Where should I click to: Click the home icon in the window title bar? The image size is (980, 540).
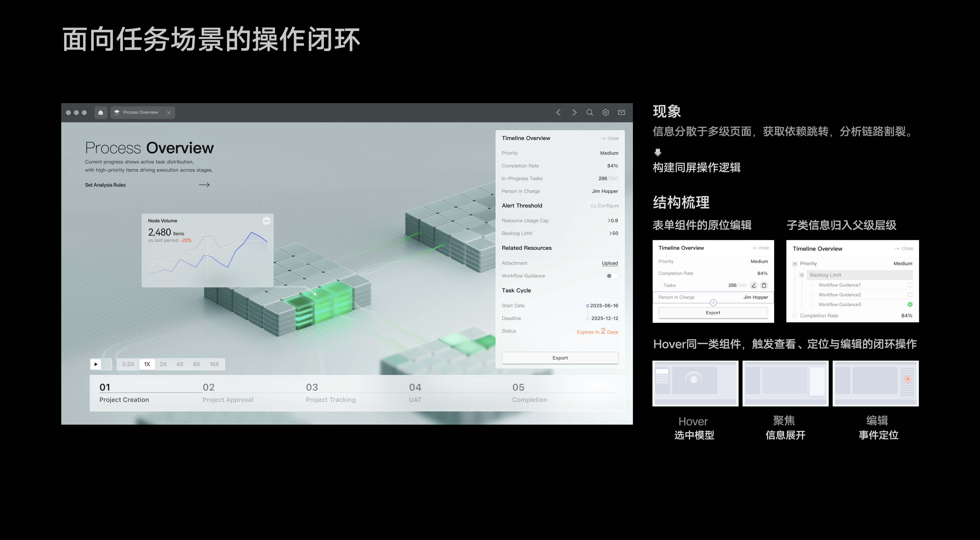[x=101, y=113]
